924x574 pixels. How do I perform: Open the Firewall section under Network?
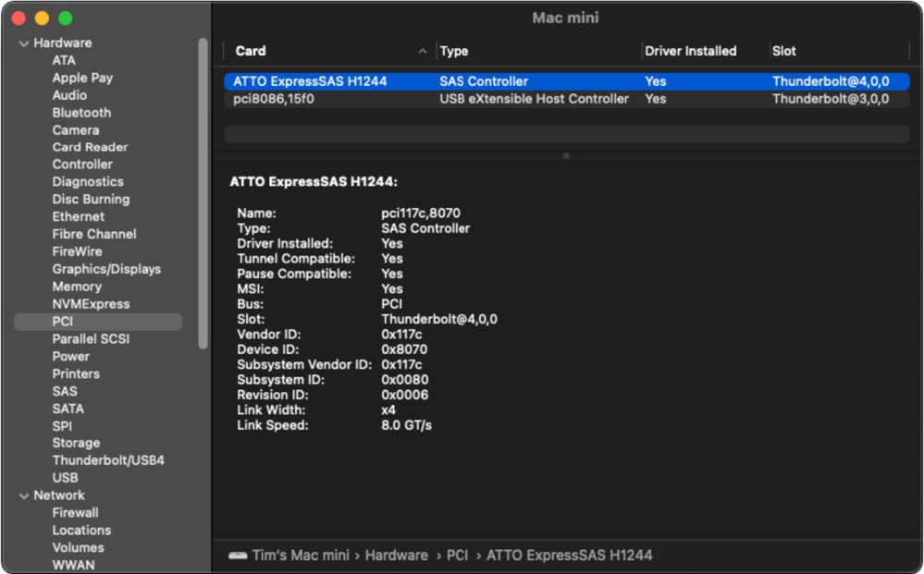coord(76,512)
